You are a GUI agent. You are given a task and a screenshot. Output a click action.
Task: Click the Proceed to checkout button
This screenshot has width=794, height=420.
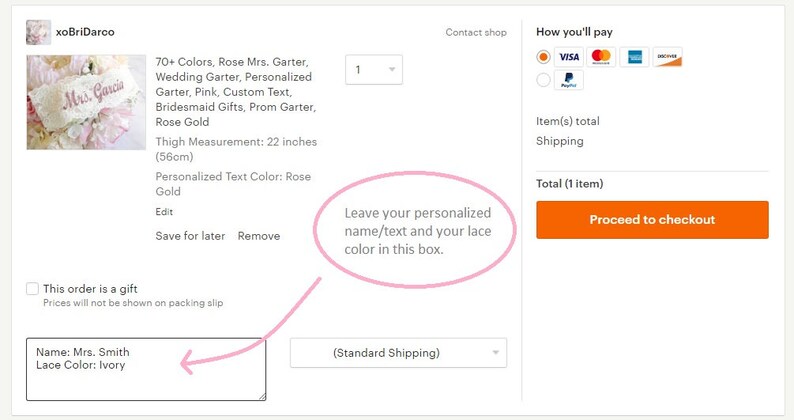click(652, 220)
